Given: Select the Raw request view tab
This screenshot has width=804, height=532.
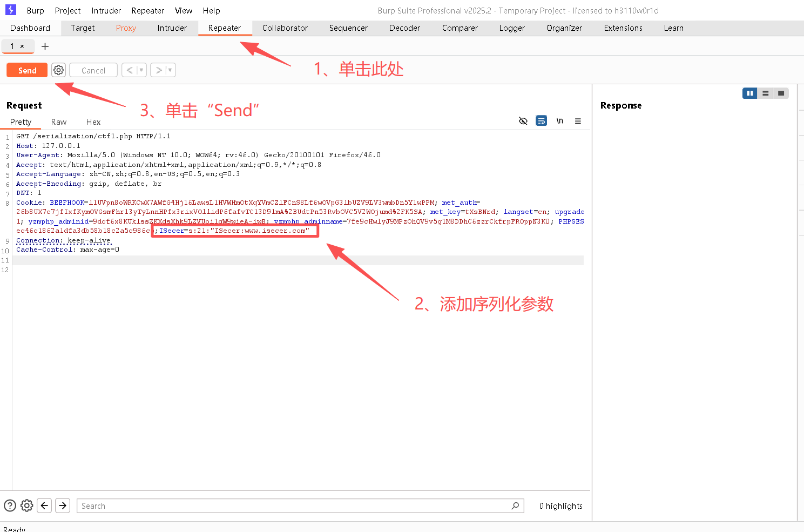Looking at the screenshot, I should (x=59, y=122).
